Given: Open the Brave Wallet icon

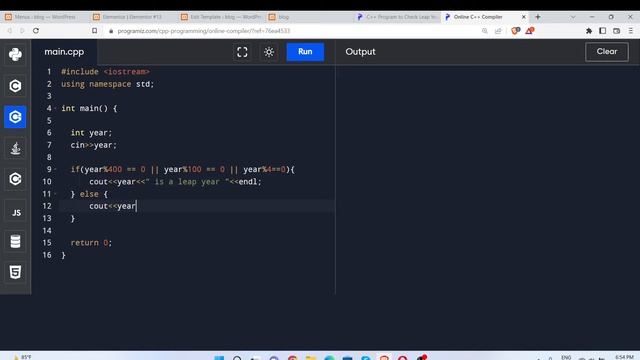Looking at the screenshot, I should click(616, 31).
